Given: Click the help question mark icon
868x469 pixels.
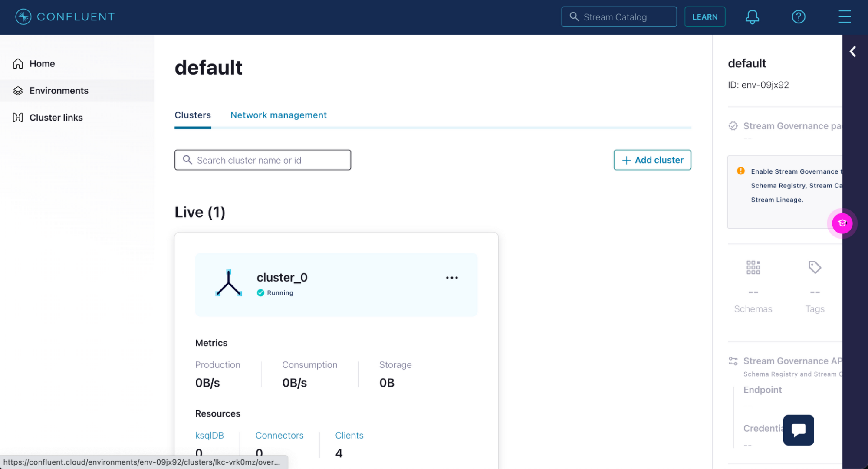Looking at the screenshot, I should [x=799, y=17].
